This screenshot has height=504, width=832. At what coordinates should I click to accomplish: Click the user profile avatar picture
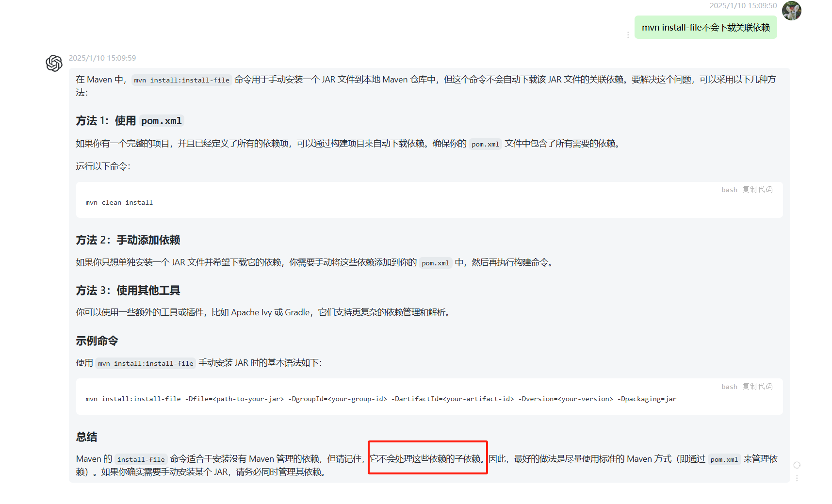[x=791, y=11]
